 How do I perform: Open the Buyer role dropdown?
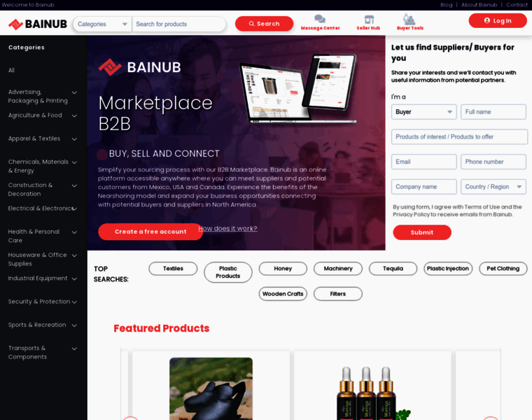[423, 112]
